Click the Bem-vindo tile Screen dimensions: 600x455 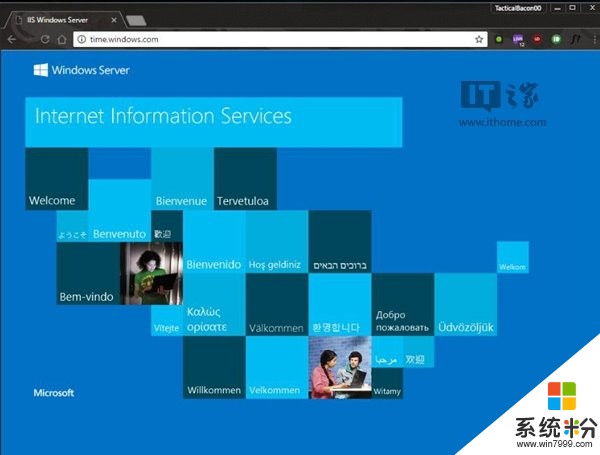88,274
